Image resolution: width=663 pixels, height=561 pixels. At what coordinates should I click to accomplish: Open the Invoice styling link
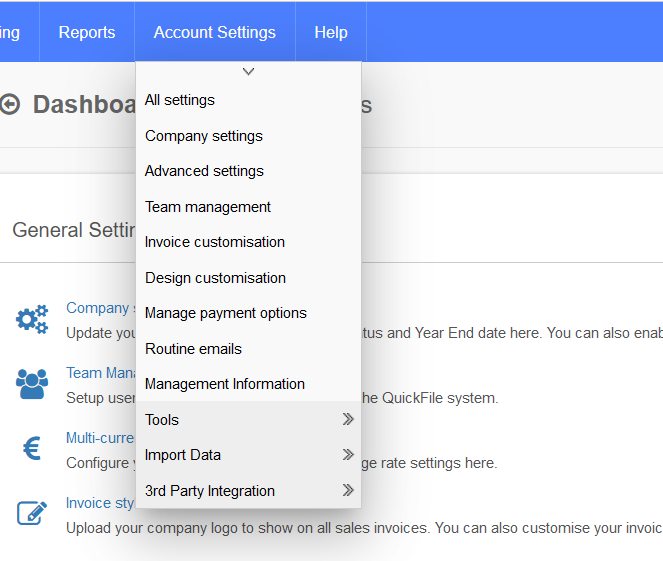pyautogui.click(x=101, y=503)
